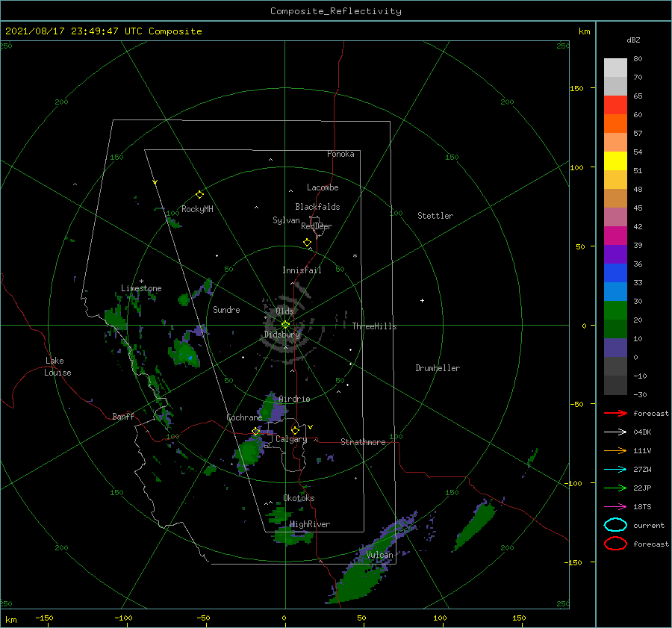
Task: Click the HighRiver town label
Action: pos(310,524)
